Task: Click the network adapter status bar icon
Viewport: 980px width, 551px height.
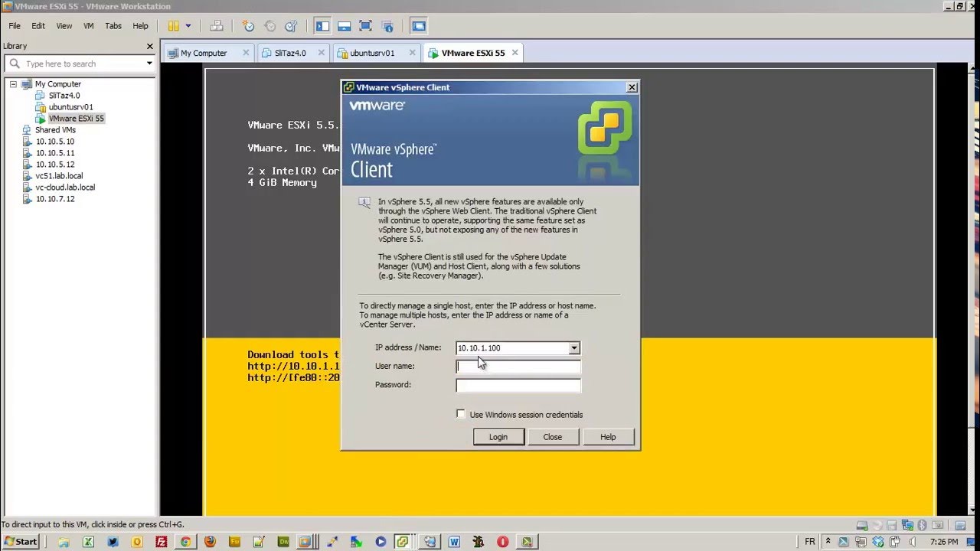Action: [907, 525]
